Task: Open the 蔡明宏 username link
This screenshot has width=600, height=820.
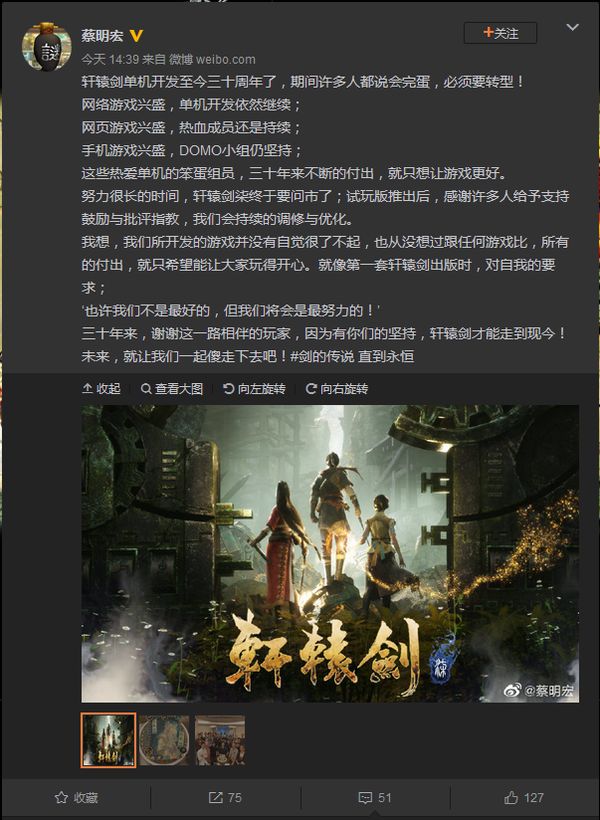Action: [x=103, y=35]
